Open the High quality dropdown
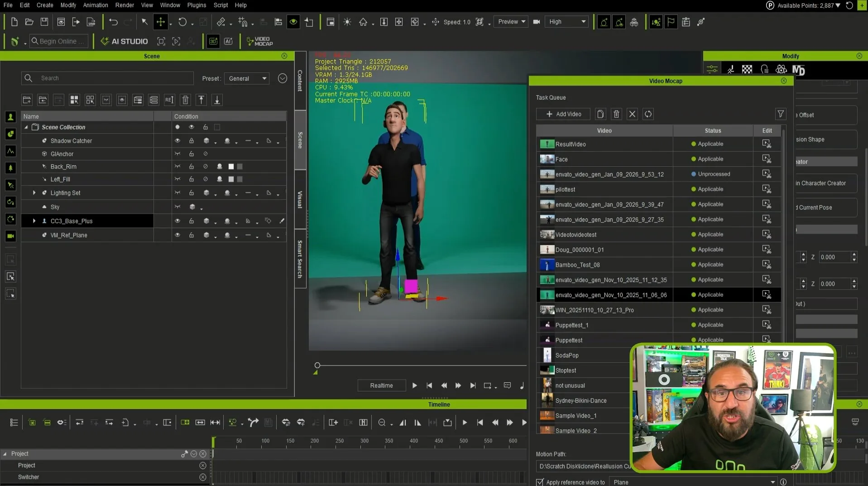The width and height of the screenshot is (868, 486). point(567,22)
